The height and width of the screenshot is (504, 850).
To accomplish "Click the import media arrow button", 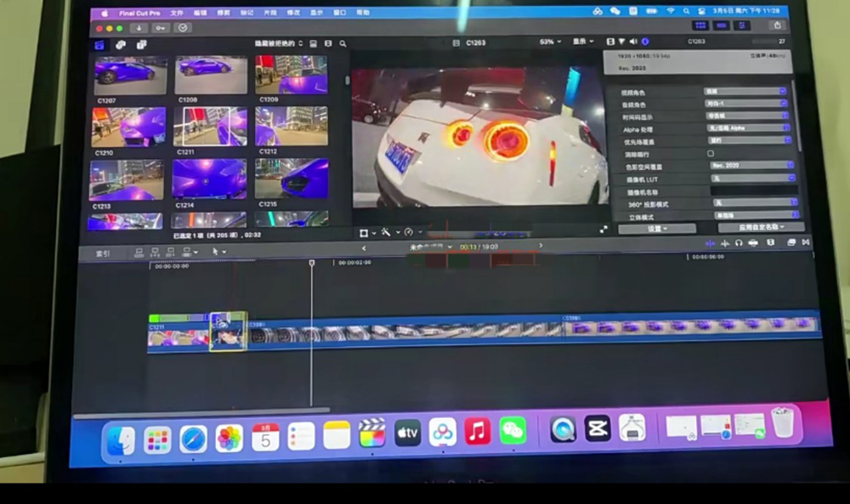I will (x=139, y=27).
